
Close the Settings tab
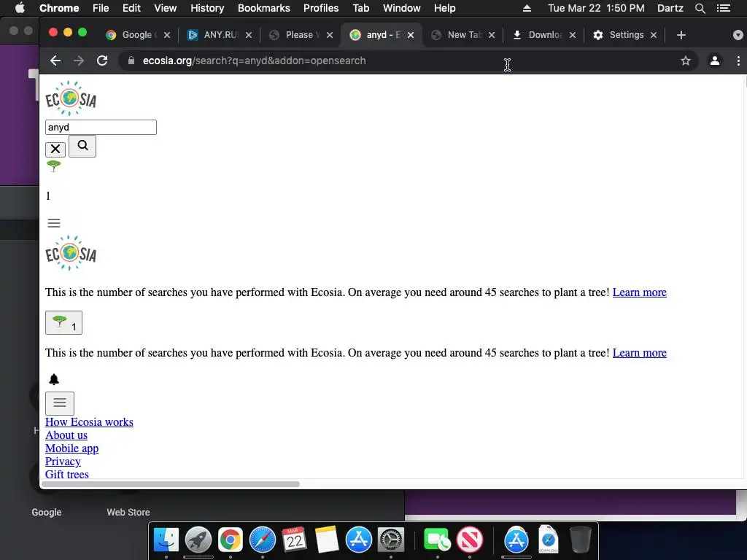tap(654, 35)
